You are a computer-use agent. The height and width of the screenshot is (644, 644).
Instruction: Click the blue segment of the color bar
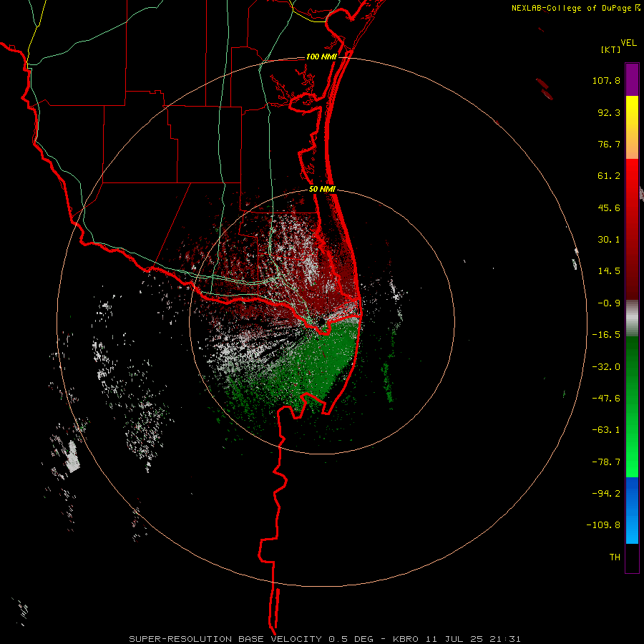point(632,510)
